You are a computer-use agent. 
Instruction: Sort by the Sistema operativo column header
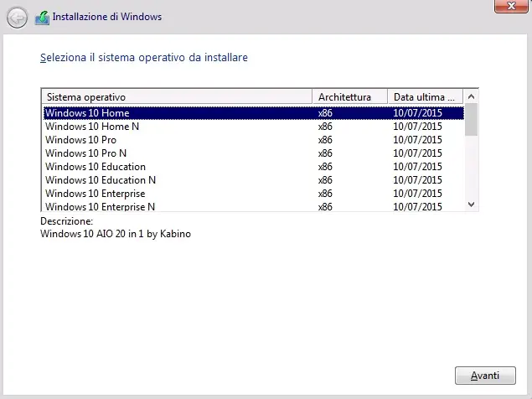177,97
